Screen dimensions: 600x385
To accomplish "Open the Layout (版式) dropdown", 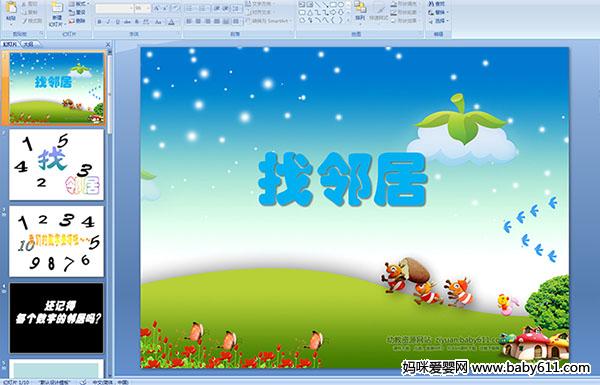I will pos(80,4).
